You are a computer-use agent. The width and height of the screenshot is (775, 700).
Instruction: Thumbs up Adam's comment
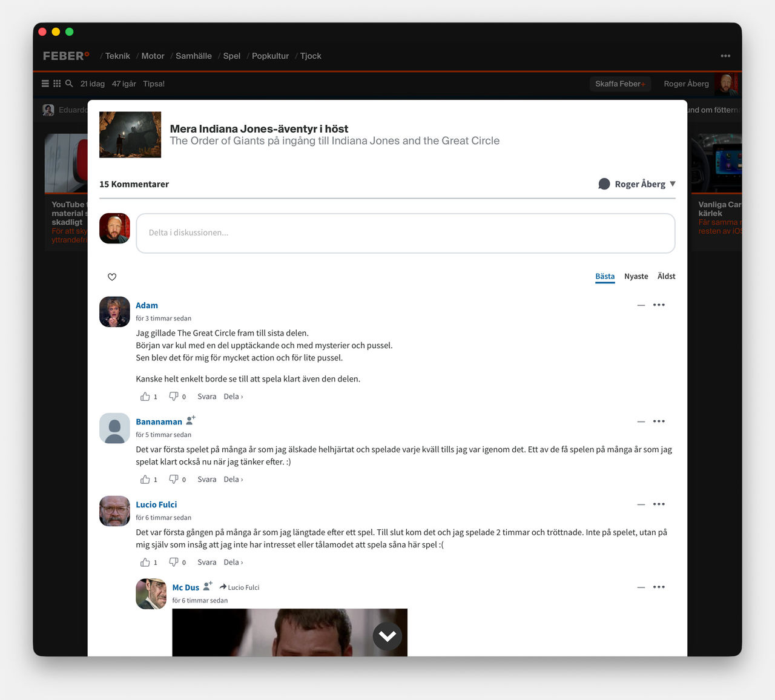tap(145, 397)
